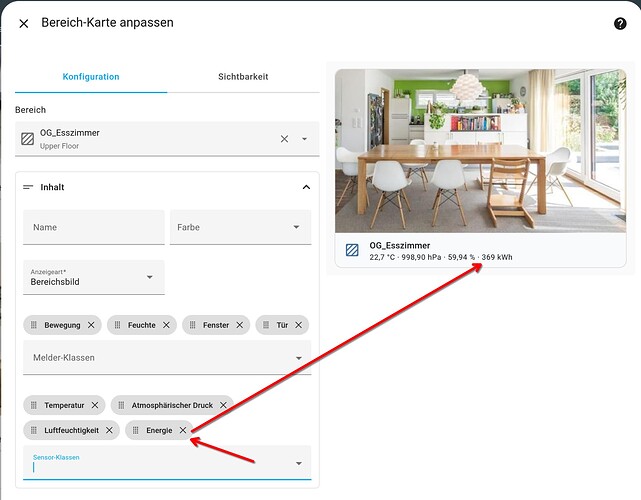
Task: Close the Bereich-Karte anpassen dialog
Action: point(24,24)
